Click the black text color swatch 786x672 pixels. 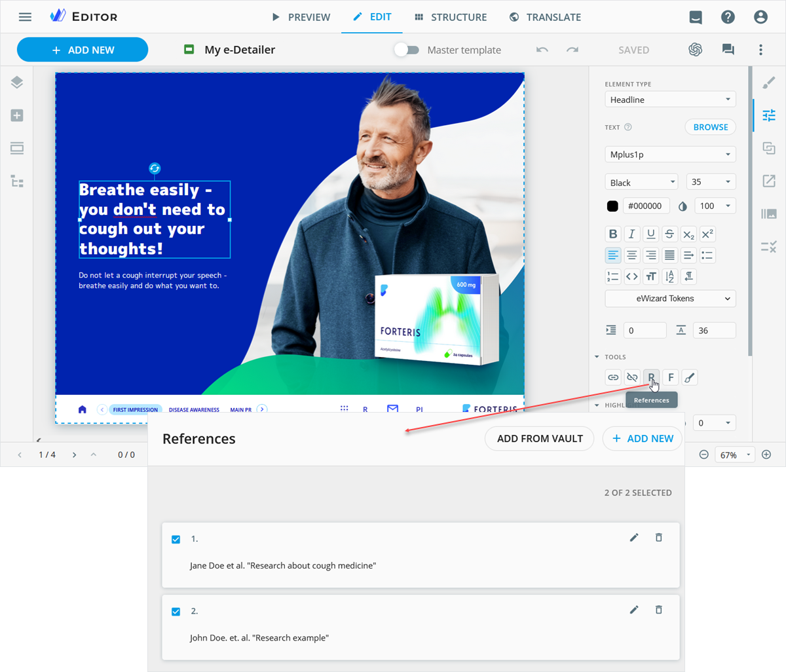[x=612, y=206]
